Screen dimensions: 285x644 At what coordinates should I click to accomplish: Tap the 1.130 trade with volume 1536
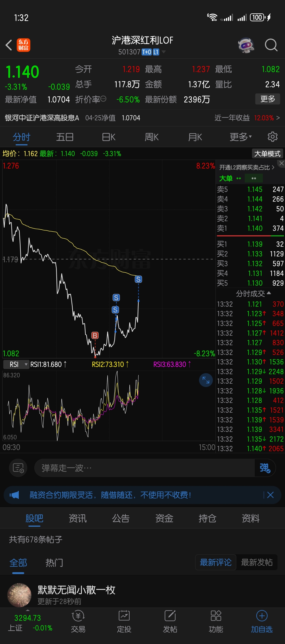pyautogui.click(x=250, y=362)
